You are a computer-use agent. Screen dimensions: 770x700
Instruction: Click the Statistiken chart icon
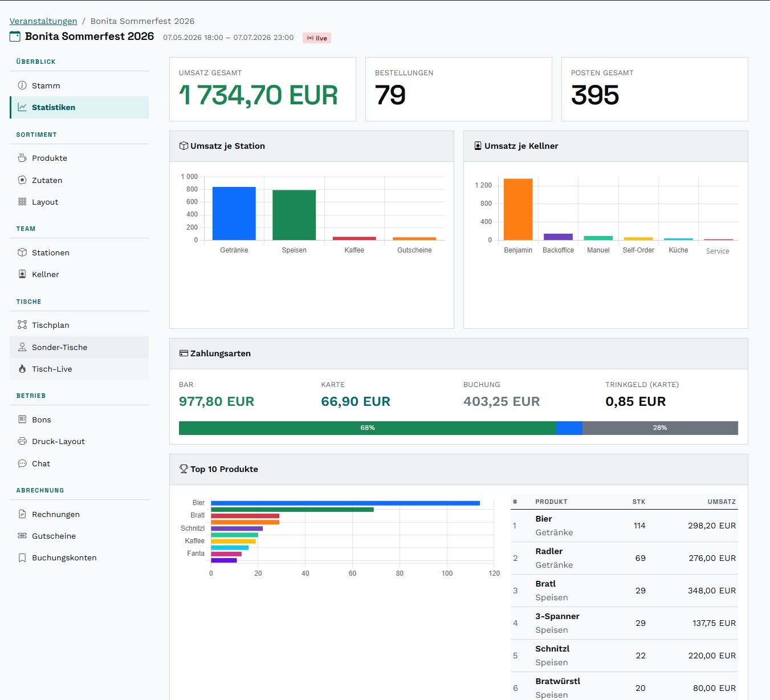[x=22, y=107]
